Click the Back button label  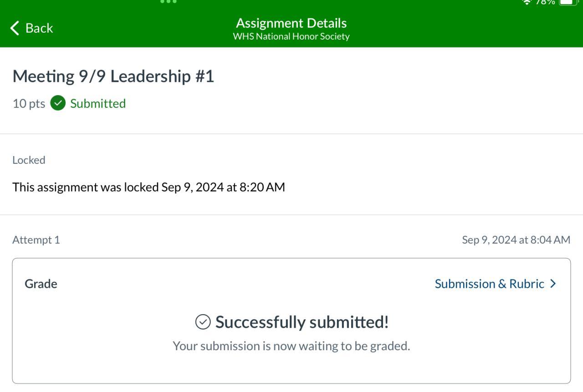[39, 28]
